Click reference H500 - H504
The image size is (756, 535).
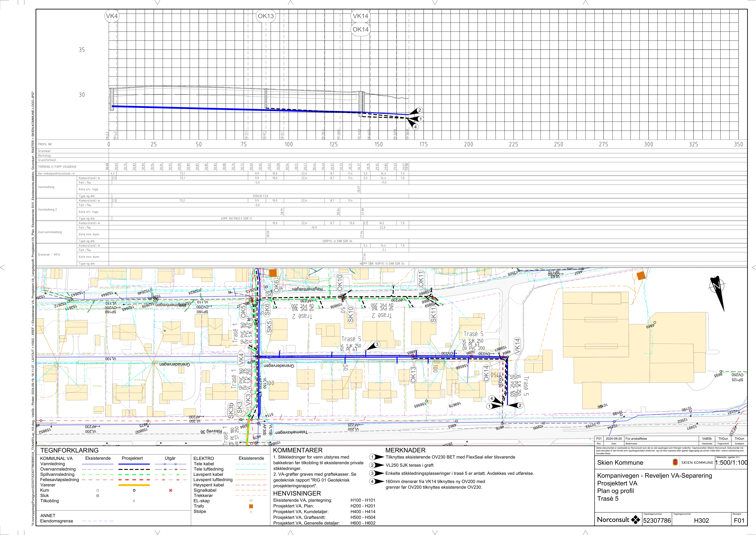363,518
